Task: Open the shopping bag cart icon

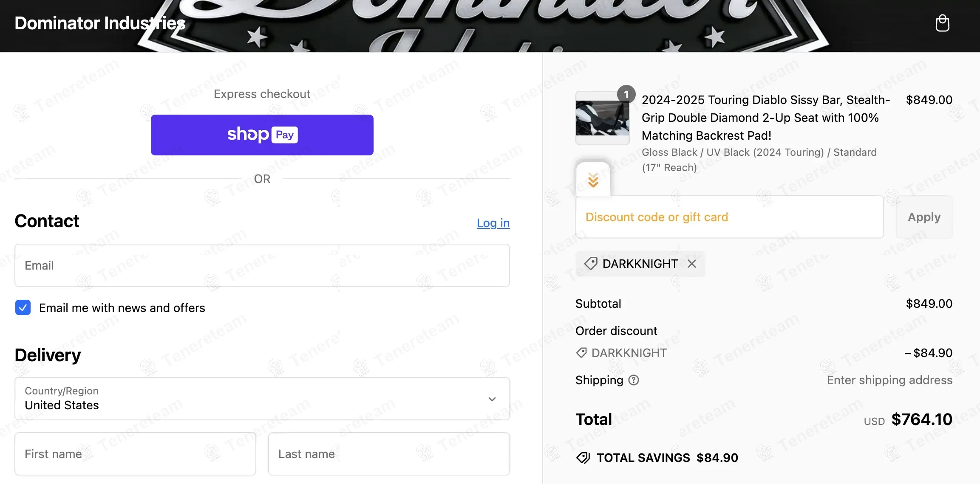Action: [x=942, y=23]
